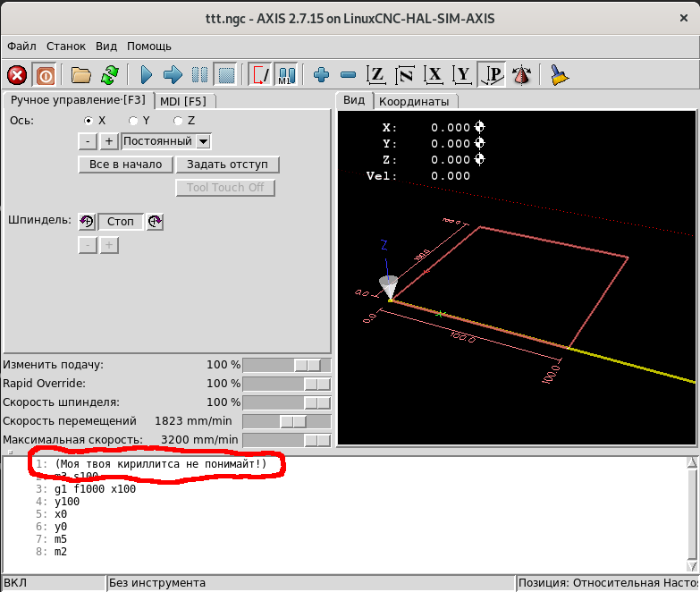Image resolution: width=700 pixels, height=592 pixels.
Task: Select perspective P view
Action: [x=492, y=74]
